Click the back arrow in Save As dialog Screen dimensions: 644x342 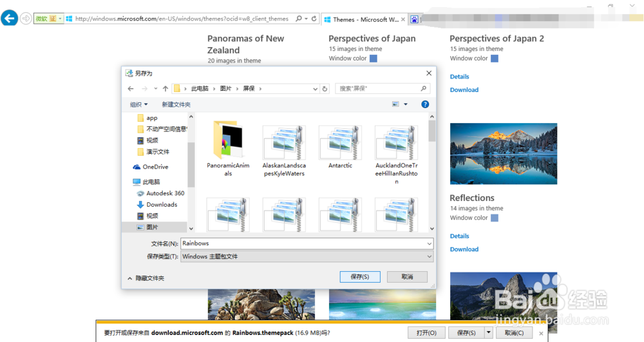pos(131,89)
